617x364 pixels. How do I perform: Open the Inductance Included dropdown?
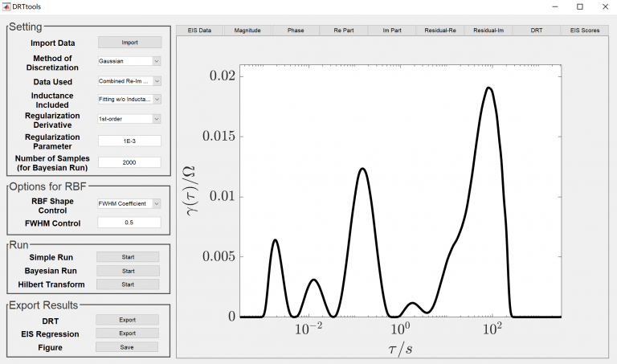129,100
